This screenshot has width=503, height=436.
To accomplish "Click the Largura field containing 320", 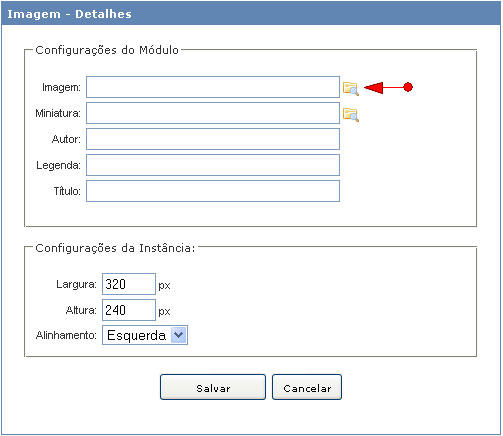I will [x=129, y=284].
